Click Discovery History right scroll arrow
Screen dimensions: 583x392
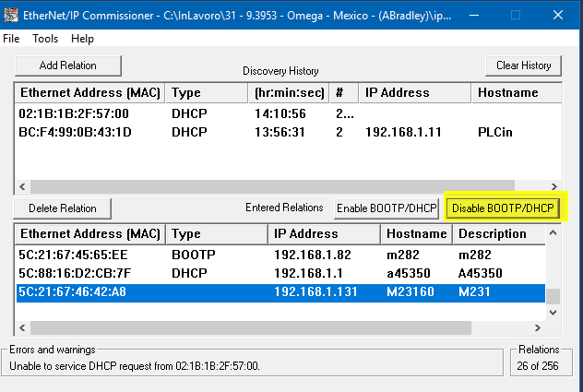(554, 186)
